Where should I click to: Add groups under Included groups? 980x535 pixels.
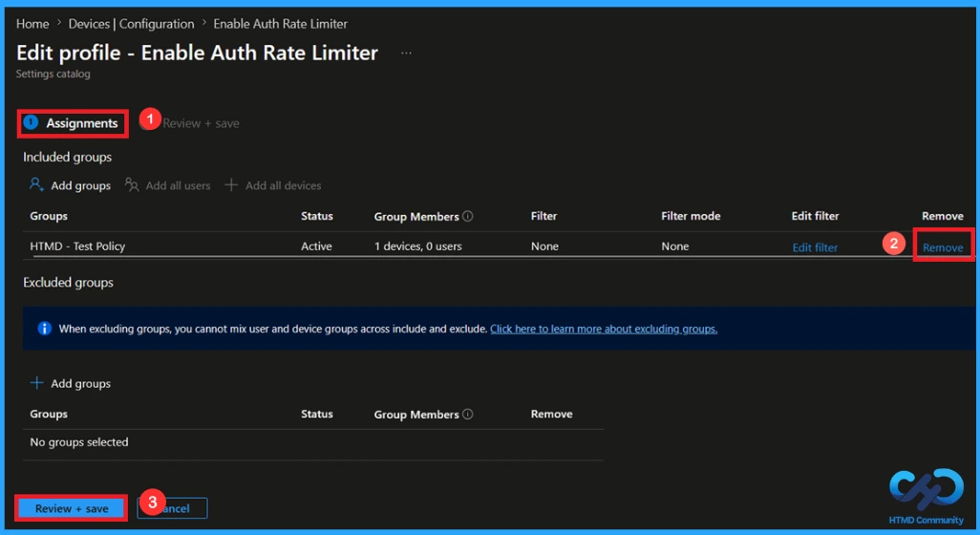[x=80, y=185]
